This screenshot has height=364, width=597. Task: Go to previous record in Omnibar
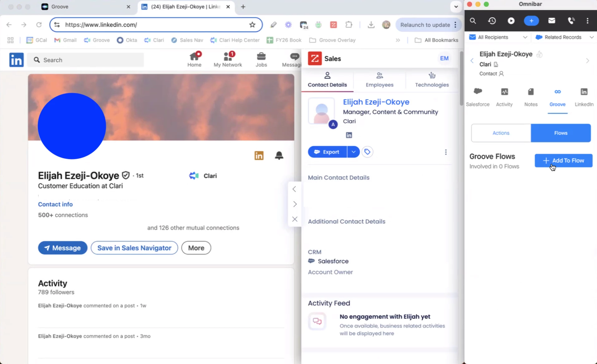pyautogui.click(x=472, y=61)
